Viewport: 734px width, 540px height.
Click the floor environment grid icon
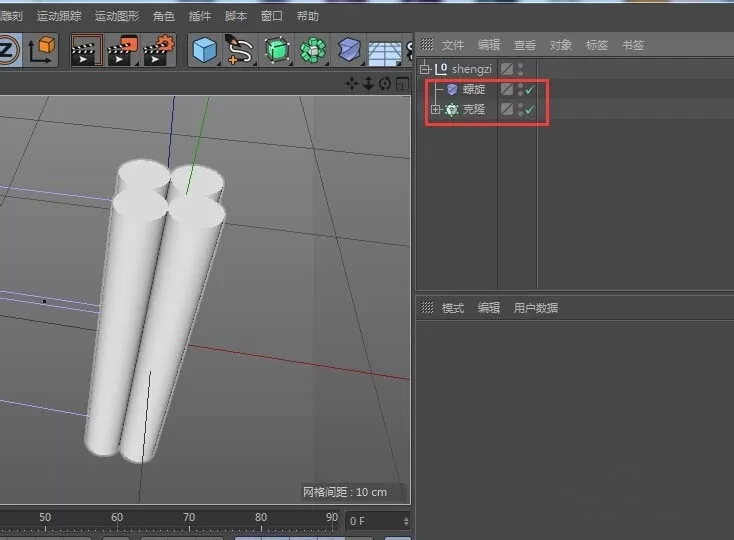385,53
